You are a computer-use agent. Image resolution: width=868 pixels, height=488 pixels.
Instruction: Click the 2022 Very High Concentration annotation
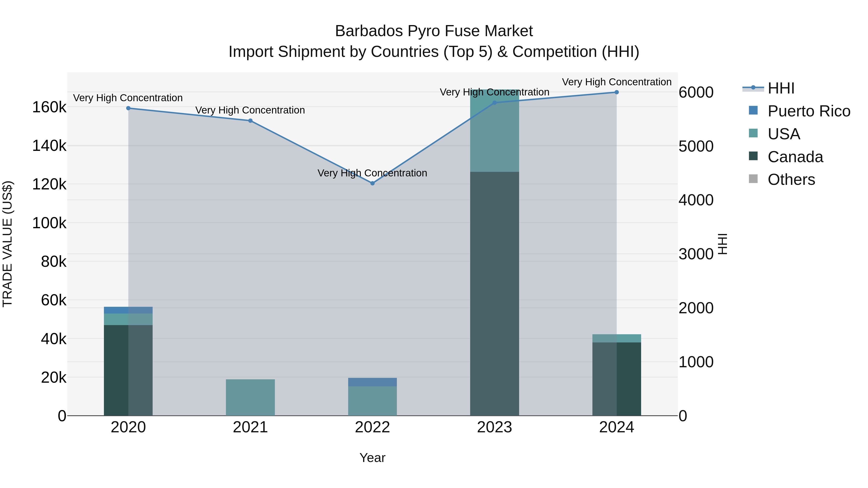[372, 173]
